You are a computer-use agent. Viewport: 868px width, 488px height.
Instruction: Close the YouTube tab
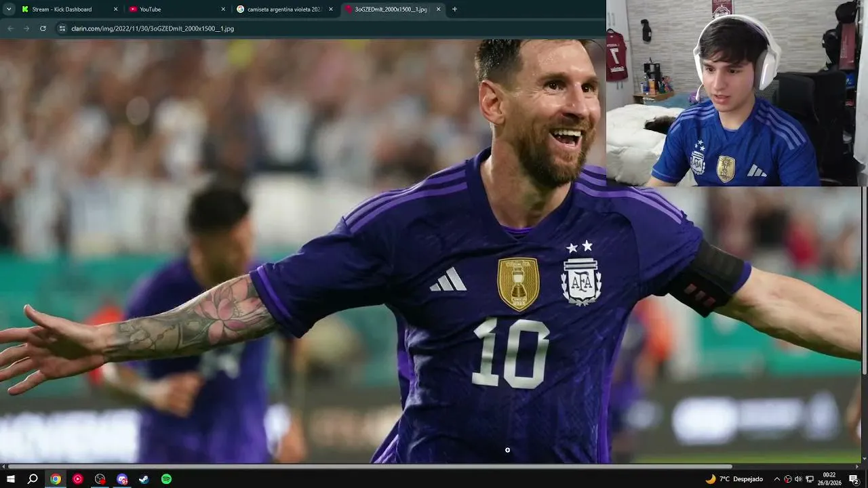point(223,9)
